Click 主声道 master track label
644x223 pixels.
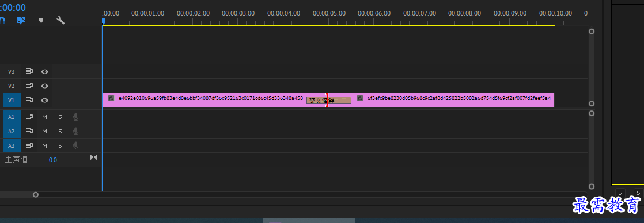tap(16, 159)
